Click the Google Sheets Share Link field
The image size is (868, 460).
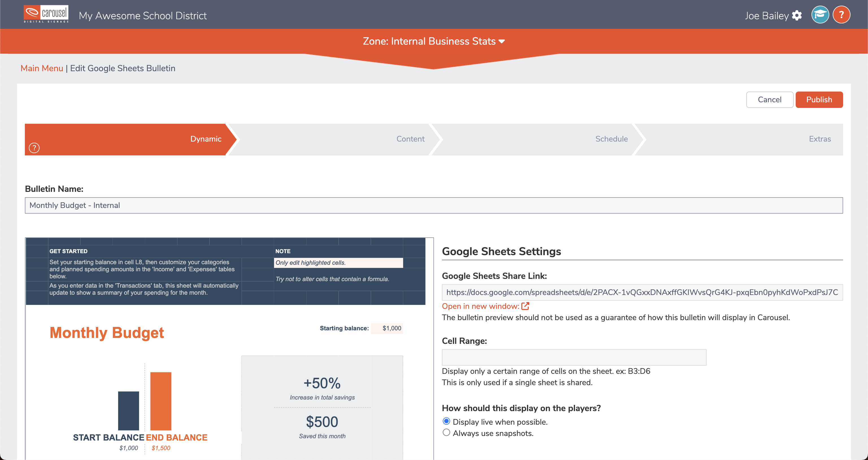(642, 292)
